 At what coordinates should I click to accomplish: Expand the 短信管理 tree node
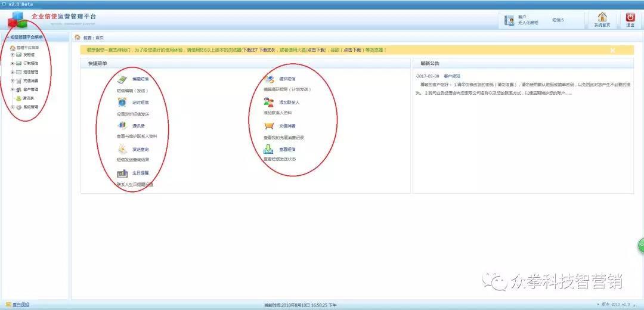point(13,72)
